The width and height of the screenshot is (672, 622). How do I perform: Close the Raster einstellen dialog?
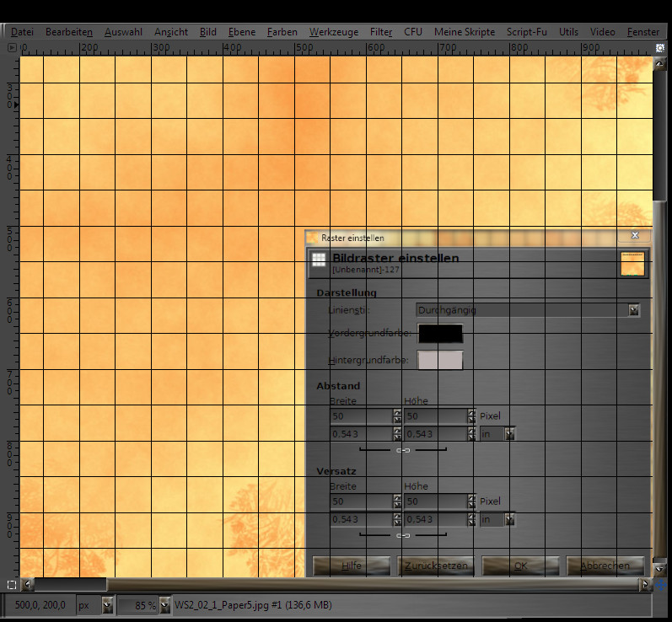tap(635, 235)
